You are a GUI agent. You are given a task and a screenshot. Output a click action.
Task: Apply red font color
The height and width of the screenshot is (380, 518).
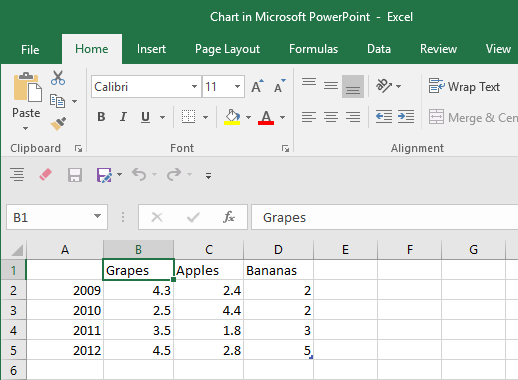(x=266, y=117)
